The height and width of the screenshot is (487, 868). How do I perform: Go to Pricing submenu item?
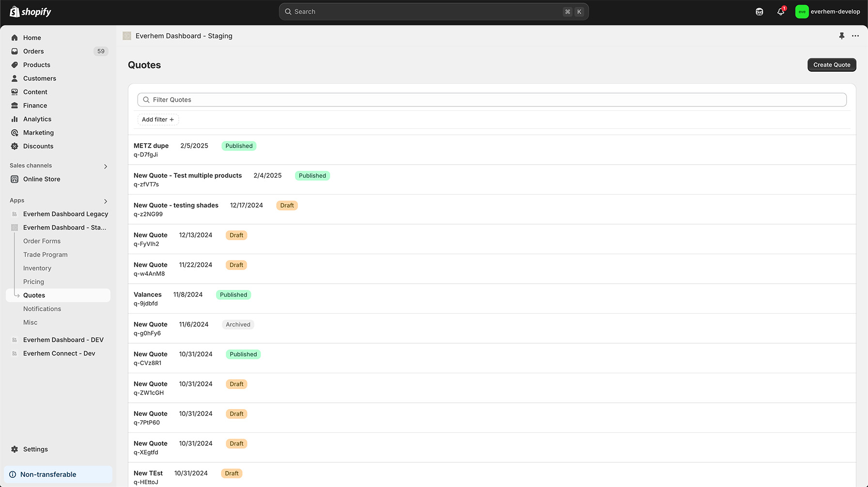tap(33, 282)
